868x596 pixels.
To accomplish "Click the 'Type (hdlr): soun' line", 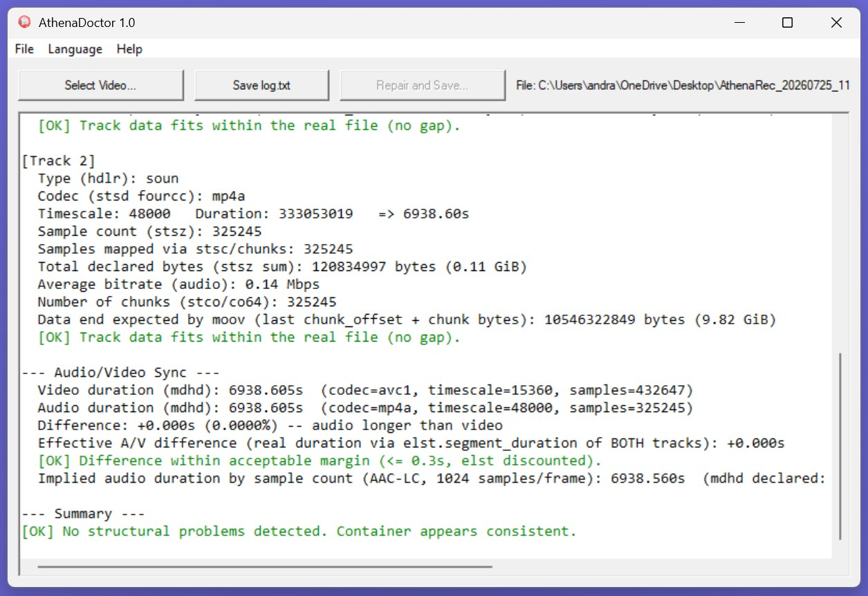I will click(x=108, y=178).
